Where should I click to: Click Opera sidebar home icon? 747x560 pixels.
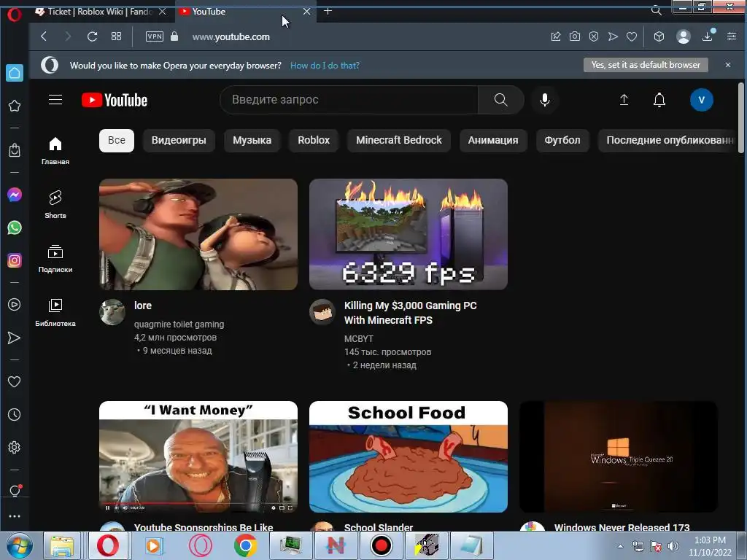tap(15, 73)
